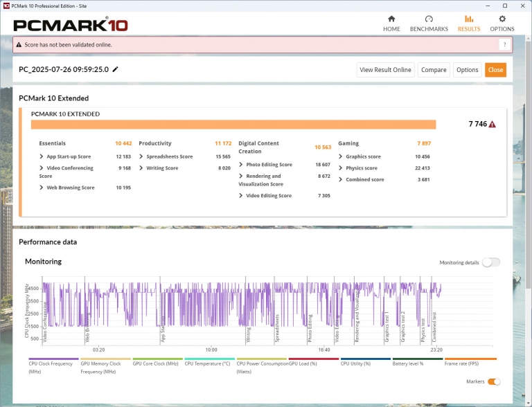Click the PCMark 10 Extended score bar
This screenshot has height=407, width=532.
click(233, 125)
